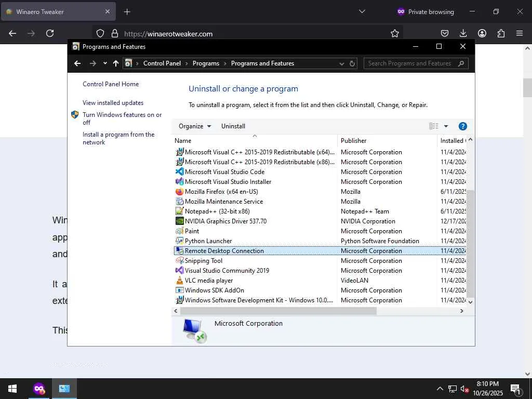
Task: Click the Uninstall toolbar button
Action: click(x=233, y=126)
